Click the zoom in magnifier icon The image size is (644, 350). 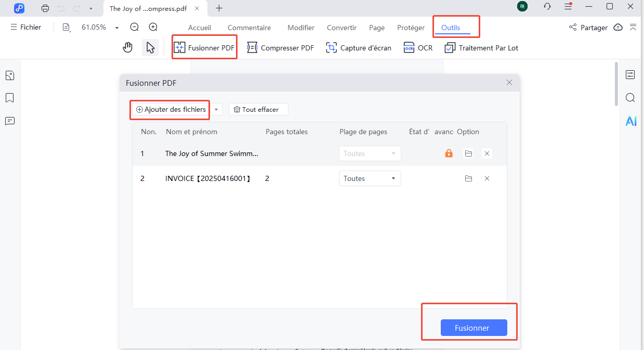153,27
